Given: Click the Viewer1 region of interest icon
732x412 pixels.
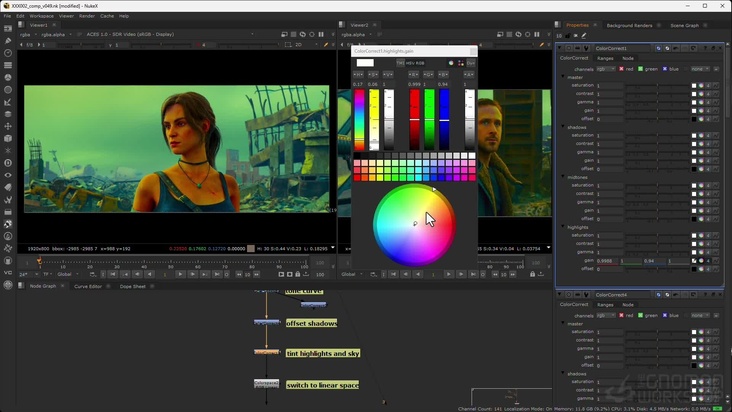Looking at the screenshot, I should (288, 45).
